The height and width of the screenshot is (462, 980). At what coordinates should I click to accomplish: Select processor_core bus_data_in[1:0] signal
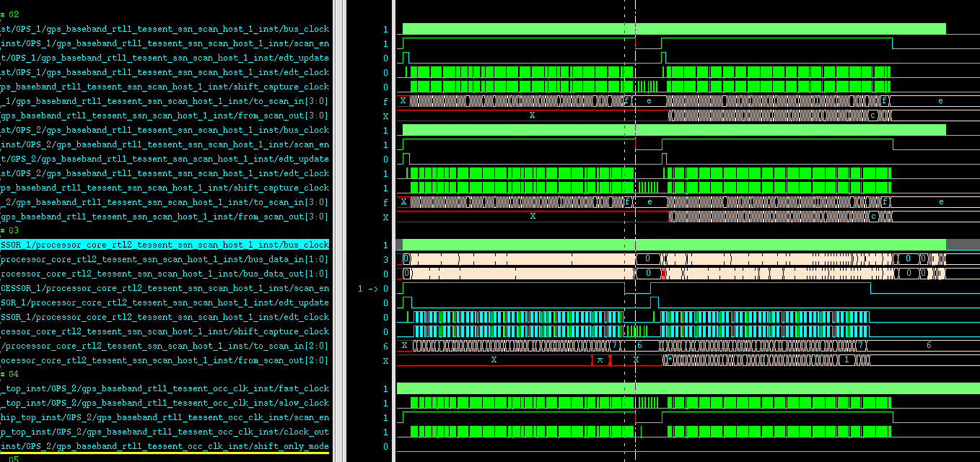coord(165,259)
